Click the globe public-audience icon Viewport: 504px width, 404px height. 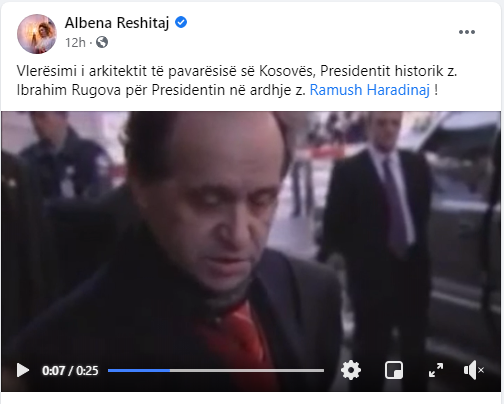tap(102, 42)
